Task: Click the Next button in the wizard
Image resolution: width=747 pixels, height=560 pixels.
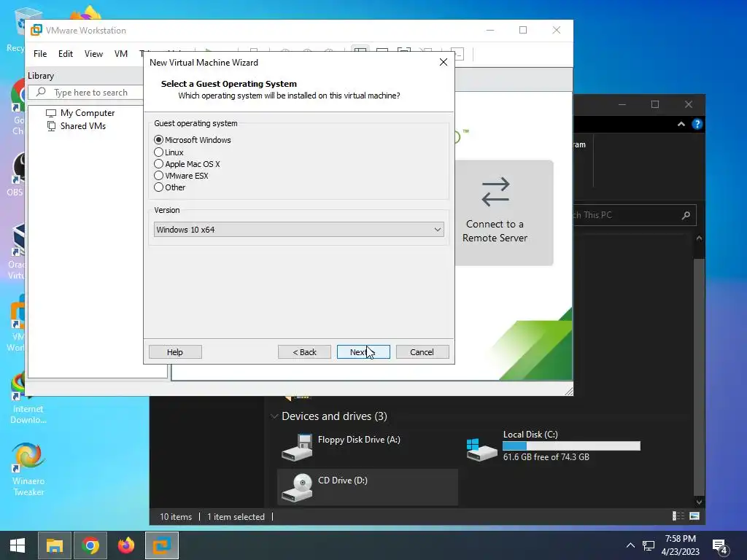Action: pos(363,352)
